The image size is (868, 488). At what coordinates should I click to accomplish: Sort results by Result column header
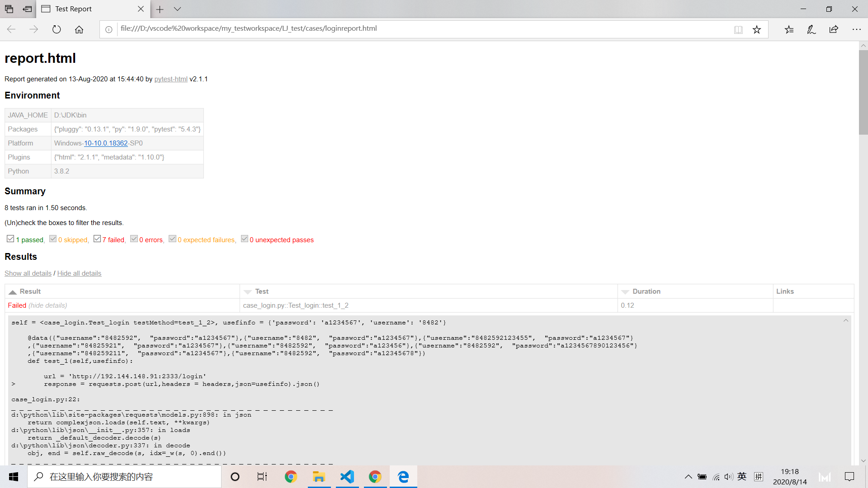[30, 291]
